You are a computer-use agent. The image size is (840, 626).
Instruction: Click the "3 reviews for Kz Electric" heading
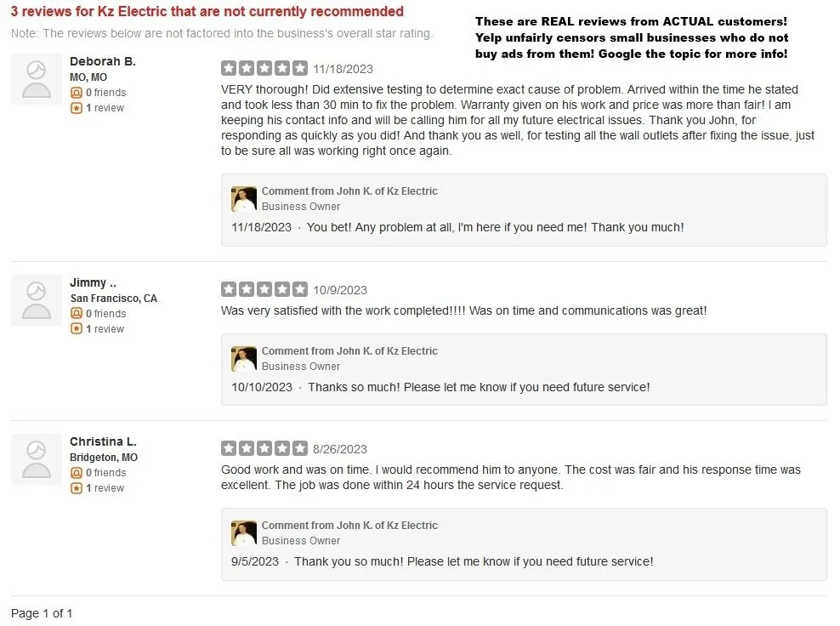[x=207, y=12]
